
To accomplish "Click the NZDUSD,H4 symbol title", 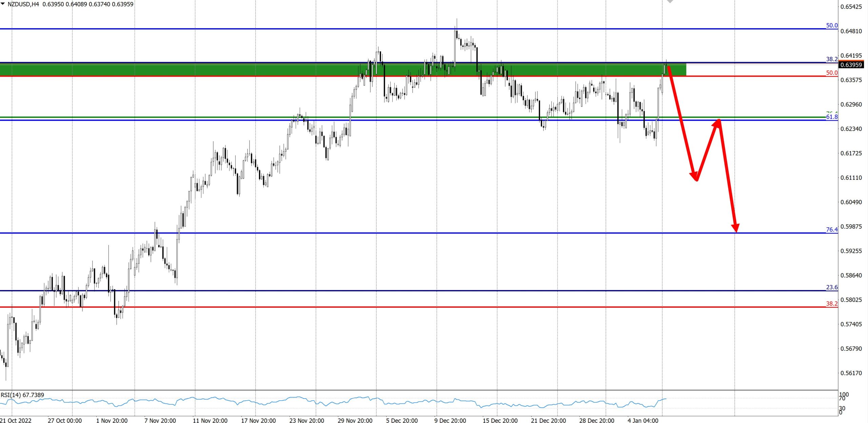I will [x=23, y=4].
